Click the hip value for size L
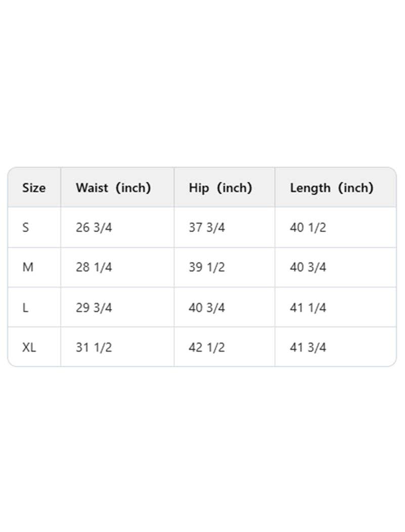Image resolution: width=405 pixels, height=532 pixels. 207,308
